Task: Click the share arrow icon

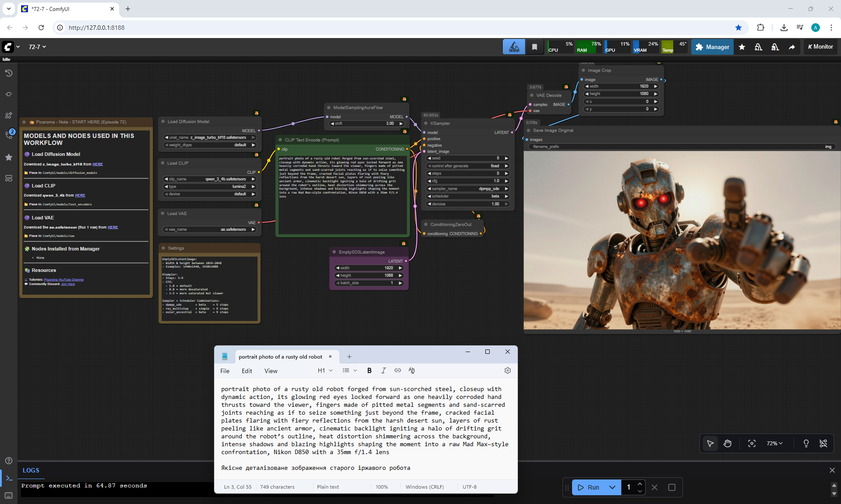Action: pos(792,47)
